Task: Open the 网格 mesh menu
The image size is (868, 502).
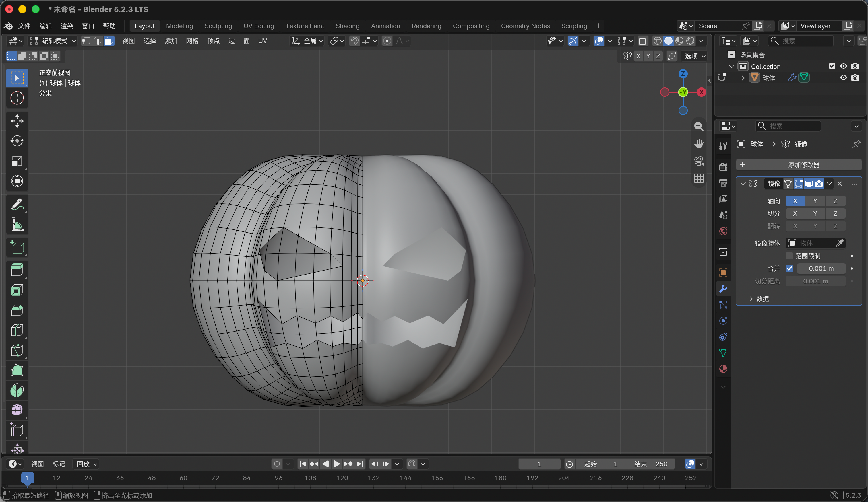Action: tap(192, 41)
